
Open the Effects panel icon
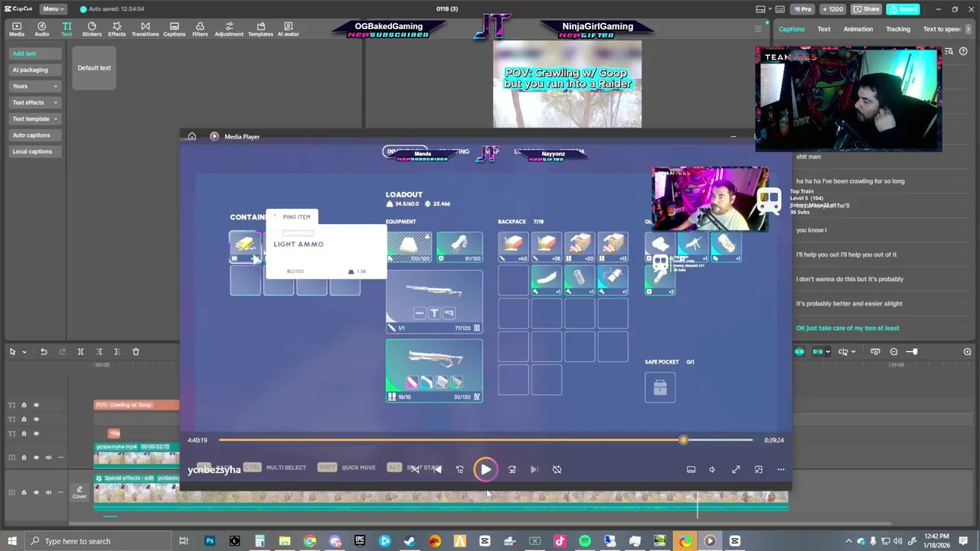coord(116,29)
